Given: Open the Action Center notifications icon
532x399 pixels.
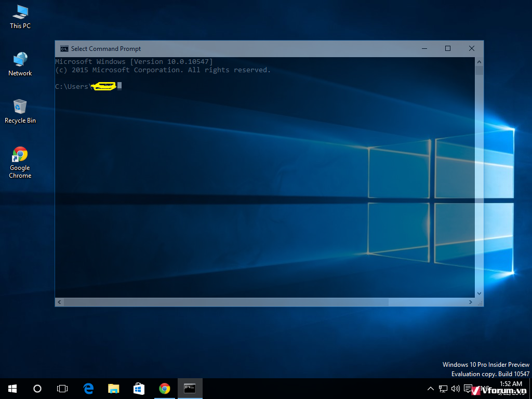Looking at the screenshot, I should [468, 389].
